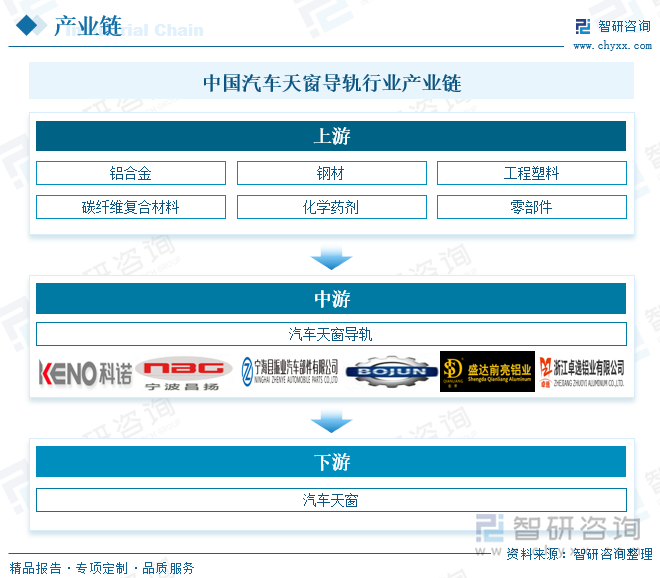Click the 汽车天窗 downstream box
The image size is (660, 578).
click(x=331, y=500)
